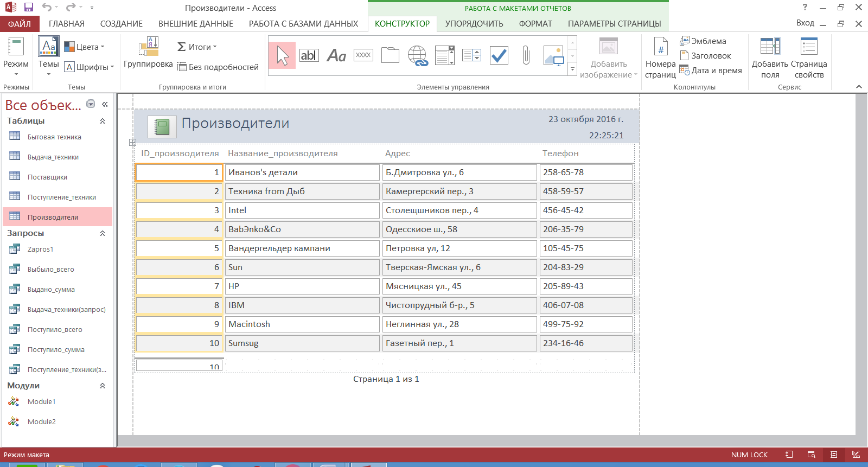
Task: Click the Redo arrow icon
Action: pos(71,8)
